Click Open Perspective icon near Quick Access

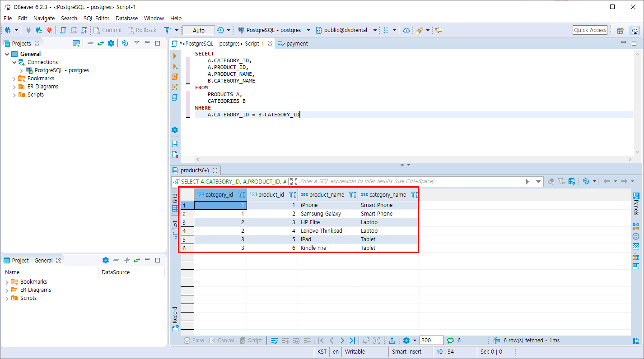[x=621, y=30]
